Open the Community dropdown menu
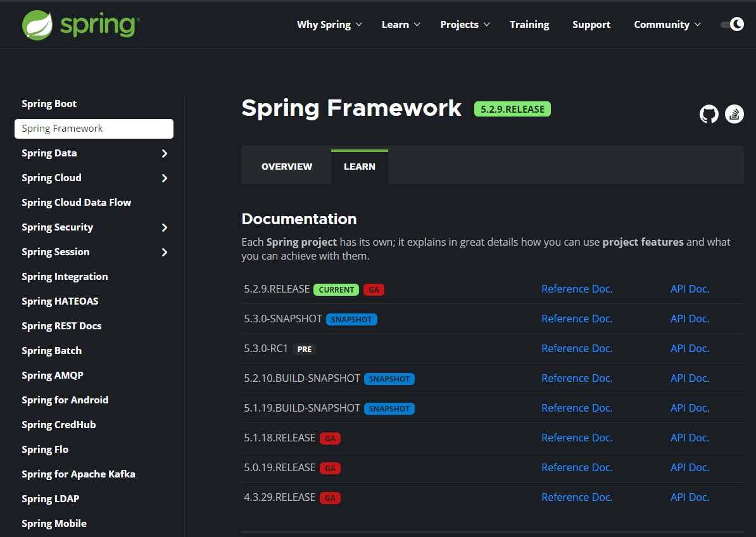 pyautogui.click(x=667, y=25)
